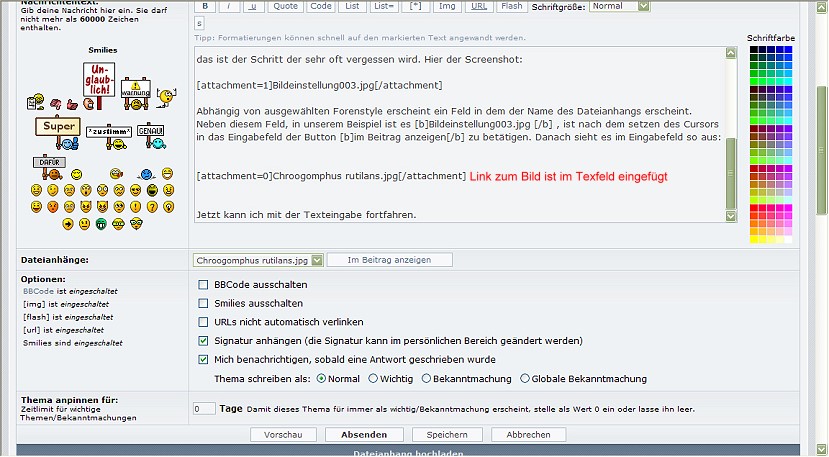Click 'Im Beitrag anzeigen' button
Viewport: 829px width, 457px height.
(x=390, y=260)
